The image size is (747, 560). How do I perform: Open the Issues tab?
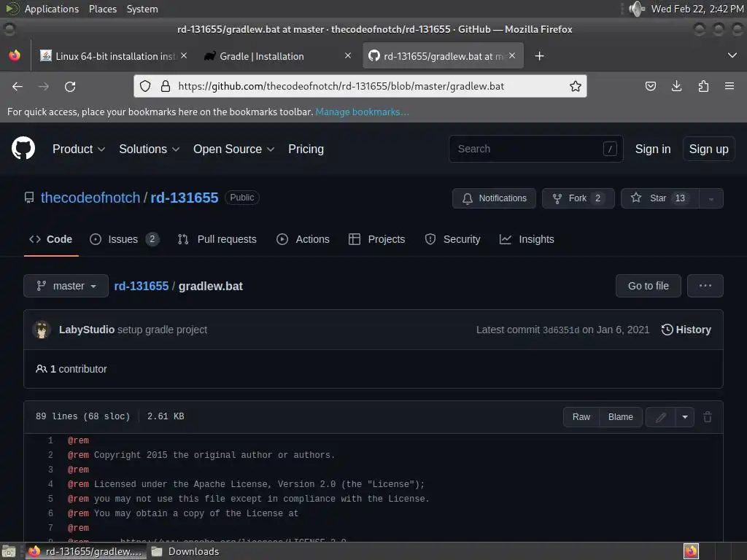click(124, 239)
